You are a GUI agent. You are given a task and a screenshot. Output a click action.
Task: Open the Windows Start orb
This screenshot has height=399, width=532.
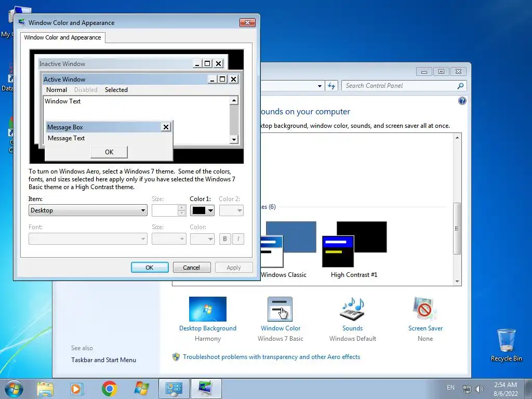point(14,389)
